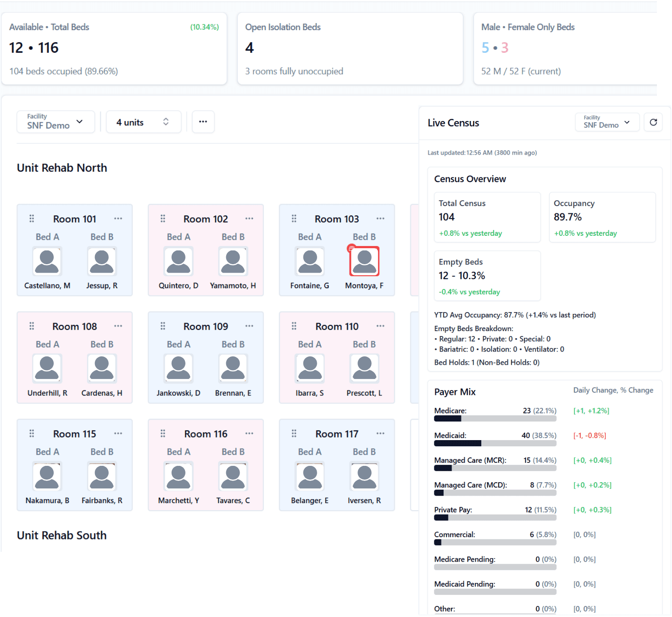
Task: Grab the Room 101 drag handle
Action: 31,219
